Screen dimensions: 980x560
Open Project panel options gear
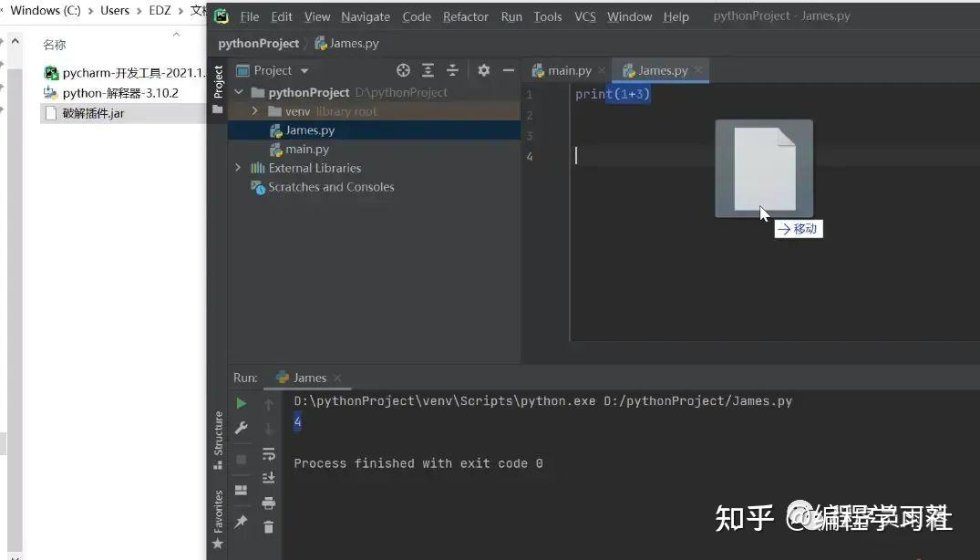click(485, 70)
